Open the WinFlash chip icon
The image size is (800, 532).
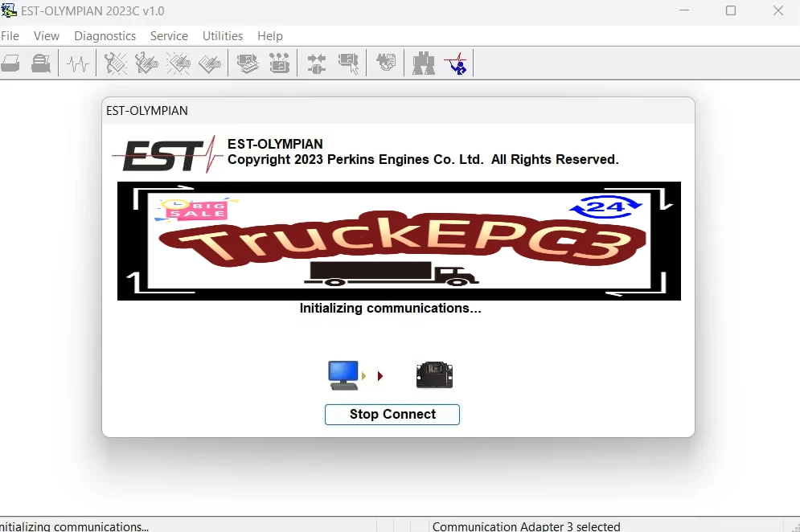click(x=386, y=63)
